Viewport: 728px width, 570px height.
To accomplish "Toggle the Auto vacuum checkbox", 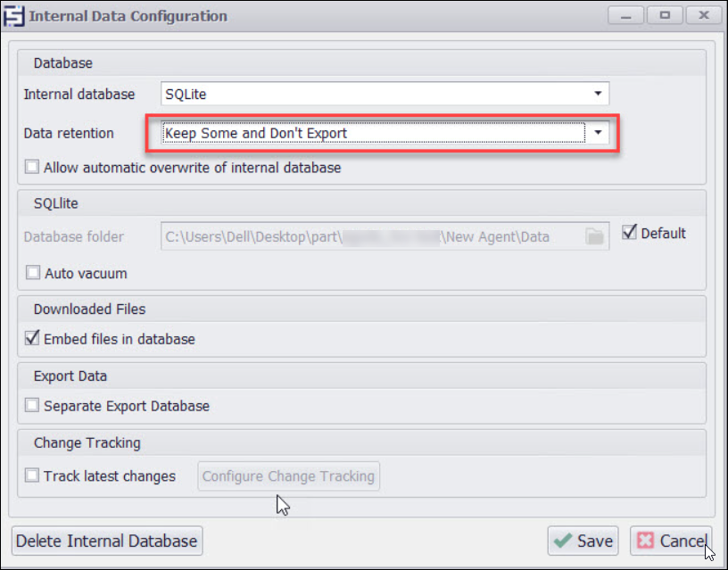I will click(33, 273).
